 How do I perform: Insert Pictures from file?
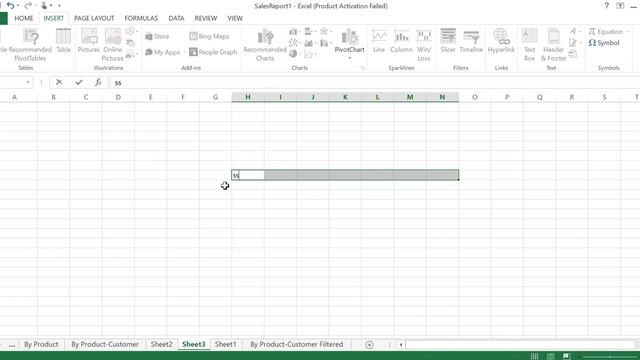[x=89, y=41]
